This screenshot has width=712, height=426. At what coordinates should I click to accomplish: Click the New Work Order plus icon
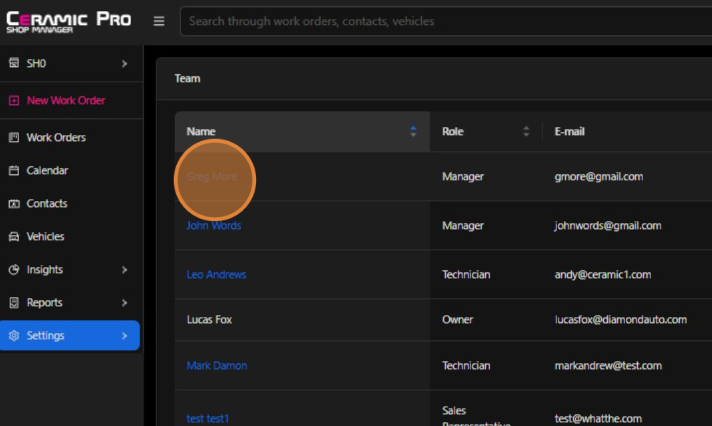[14, 100]
